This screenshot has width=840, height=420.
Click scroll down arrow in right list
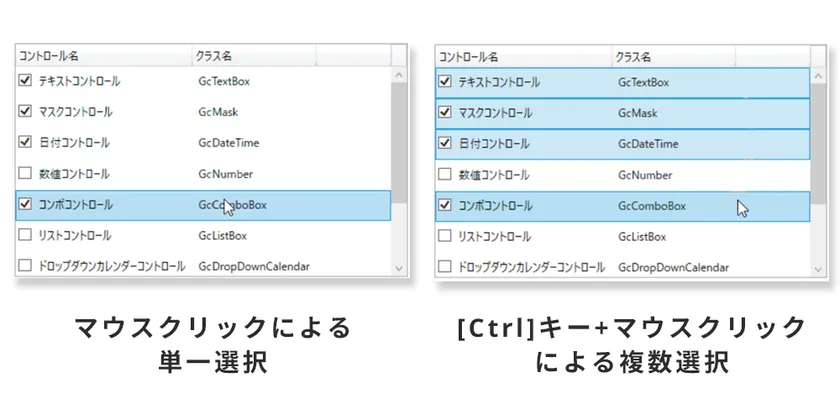[x=818, y=268]
